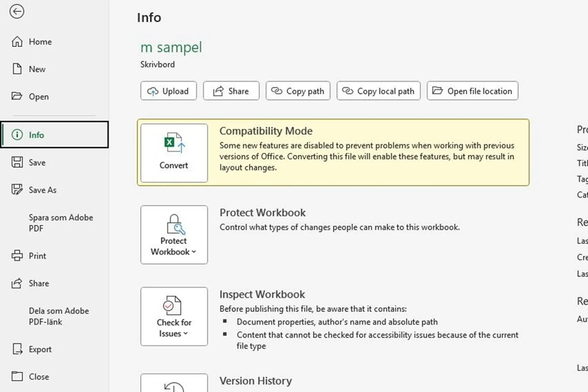
Task: Click the Export document-arrow icon
Action: pos(17,349)
